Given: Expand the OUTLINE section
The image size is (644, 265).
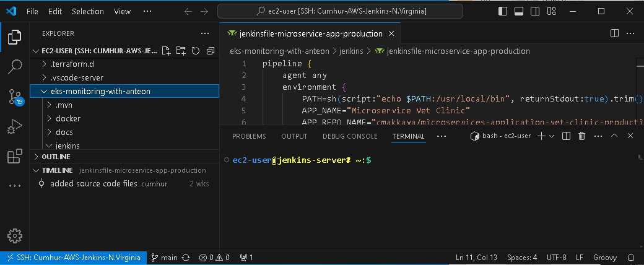Looking at the screenshot, I should tap(56, 157).
